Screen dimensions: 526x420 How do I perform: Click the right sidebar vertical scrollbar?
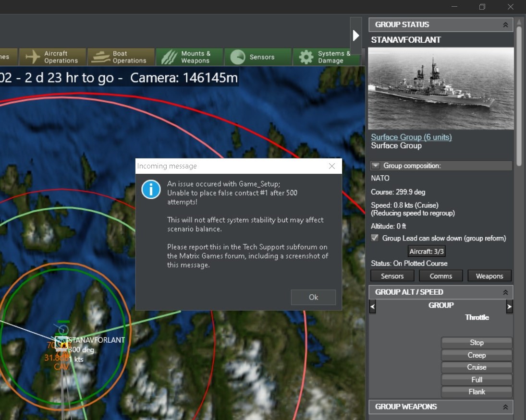point(519,96)
